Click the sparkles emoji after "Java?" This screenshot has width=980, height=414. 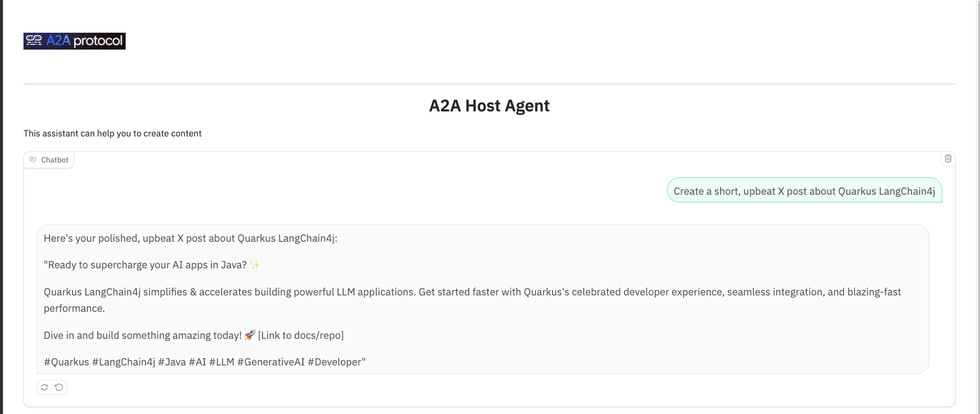click(255, 265)
